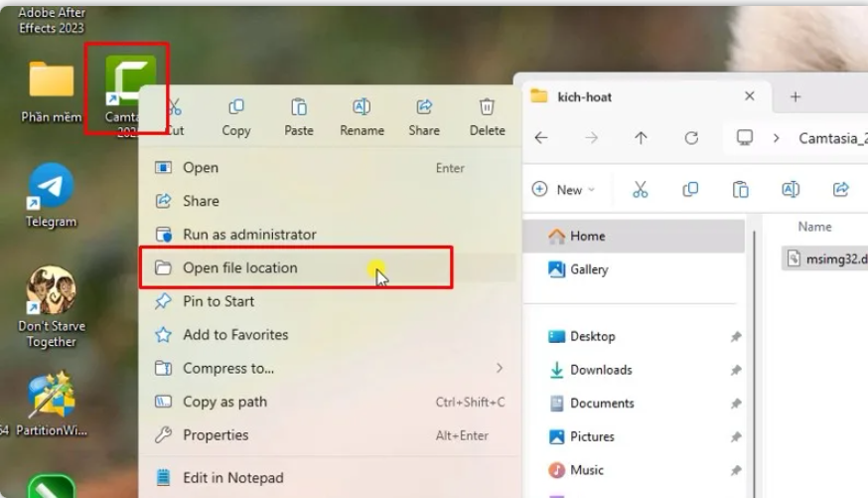
Task: Click the Share icon in context menu top row
Action: tap(424, 107)
